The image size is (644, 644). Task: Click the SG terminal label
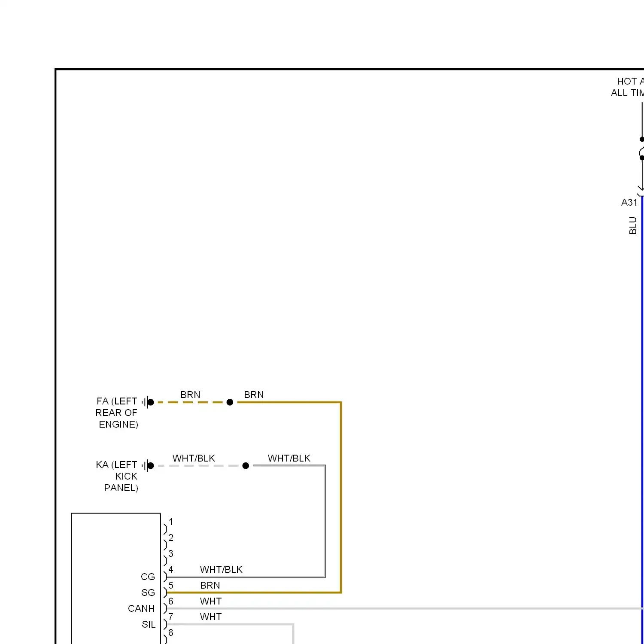click(x=148, y=592)
